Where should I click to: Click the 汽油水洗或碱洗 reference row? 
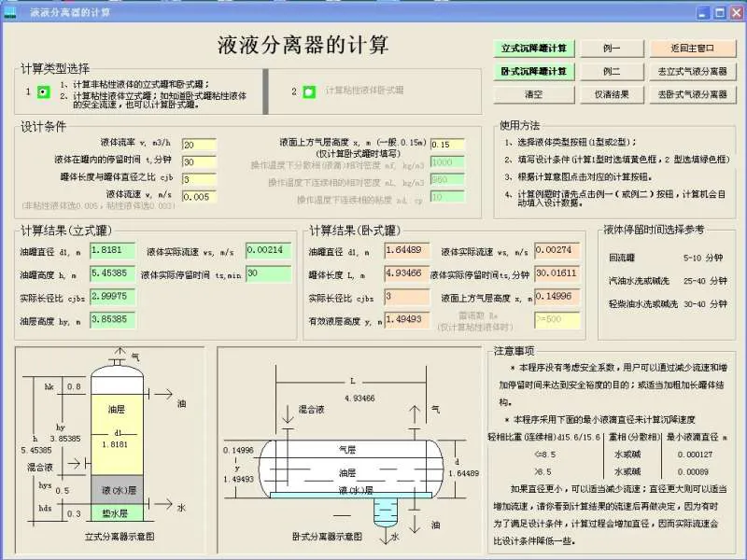[x=668, y=281]
